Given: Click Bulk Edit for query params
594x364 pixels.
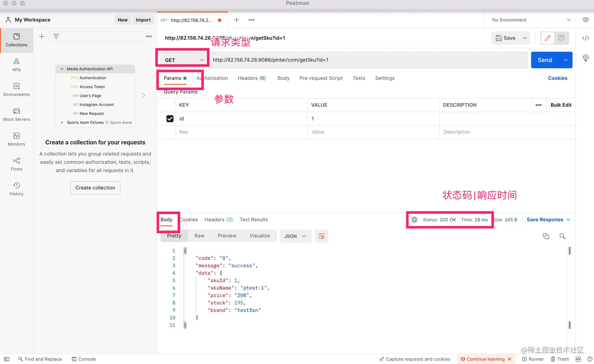Looking at the screenshot, I should [561, 105].
